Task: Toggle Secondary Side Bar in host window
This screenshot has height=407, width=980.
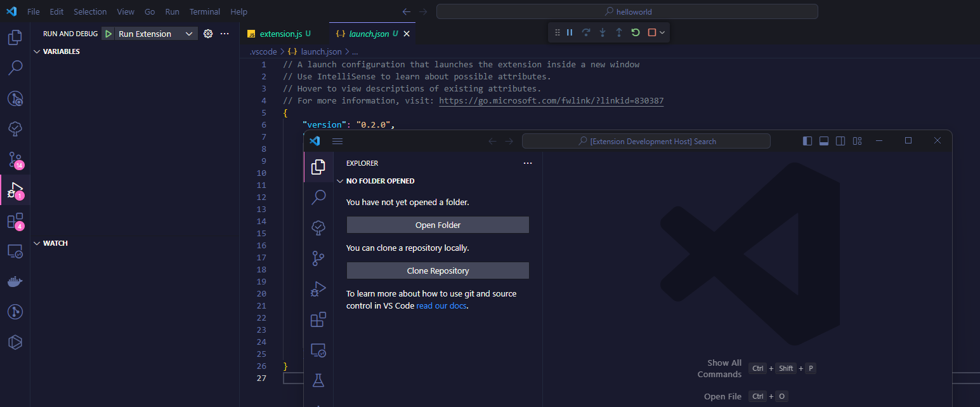Action: (x=840, y=141)
